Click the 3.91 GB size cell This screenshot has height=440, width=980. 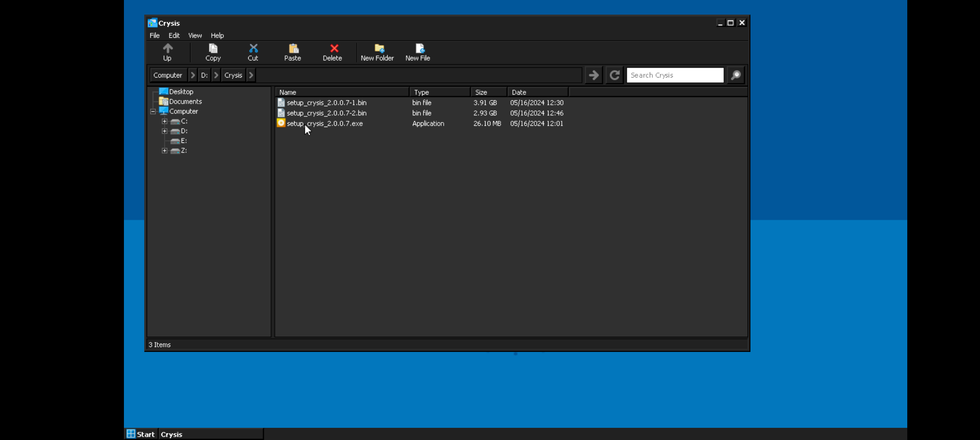pos(485,103)
